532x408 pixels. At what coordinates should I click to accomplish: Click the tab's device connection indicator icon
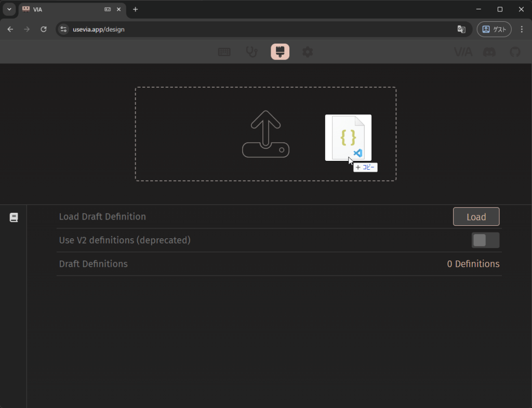108,9
